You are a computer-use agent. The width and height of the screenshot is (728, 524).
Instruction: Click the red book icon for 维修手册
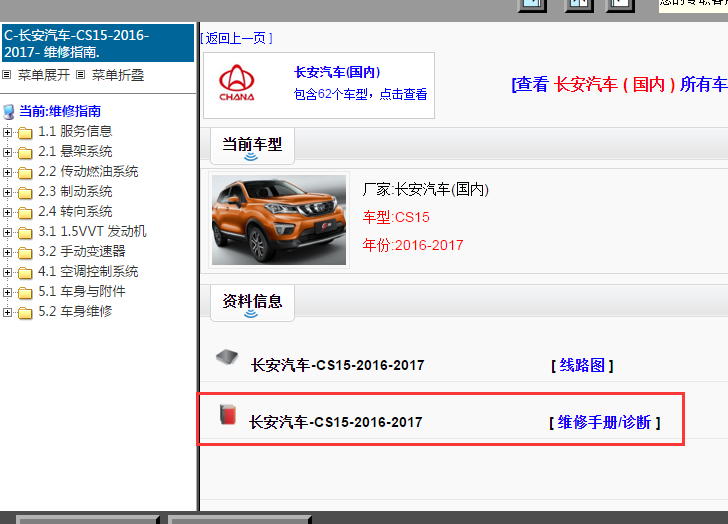tap(228, 414)
